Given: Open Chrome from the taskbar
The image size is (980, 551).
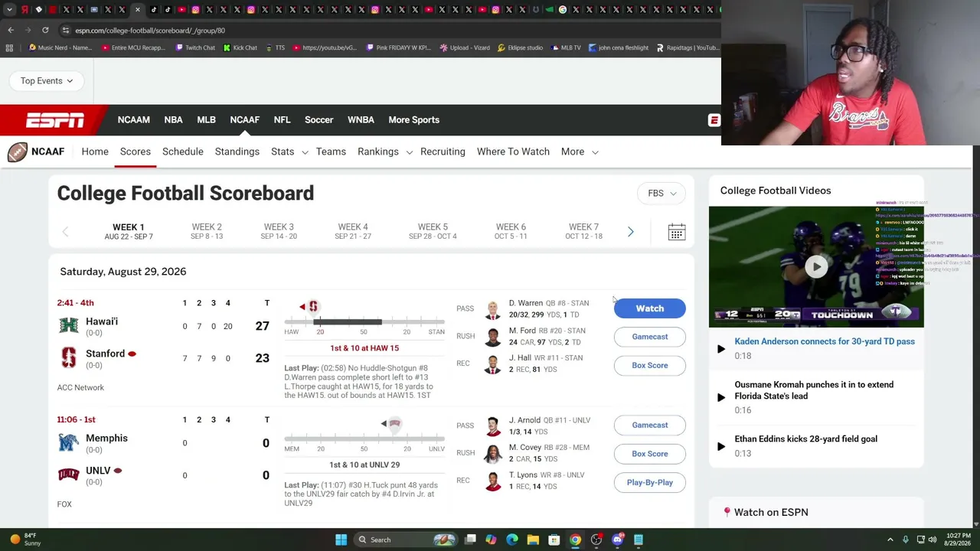Looking at the screenshot, I should (575, 540).
